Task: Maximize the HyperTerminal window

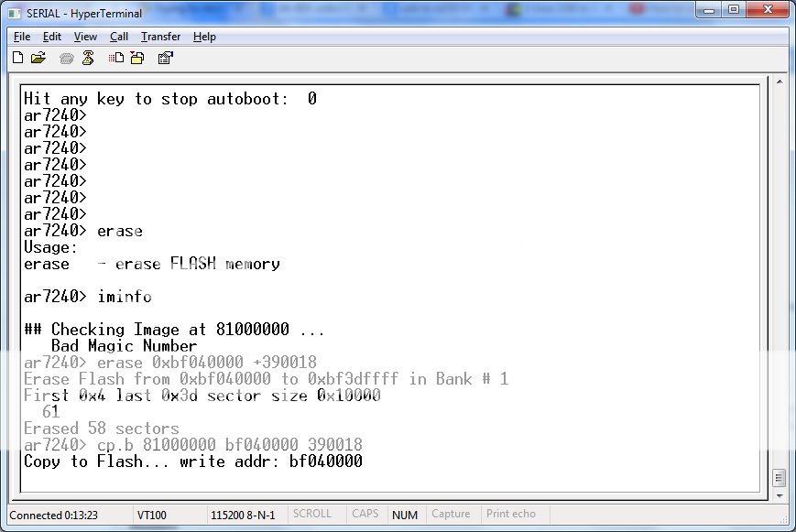Action: [734, 10]
